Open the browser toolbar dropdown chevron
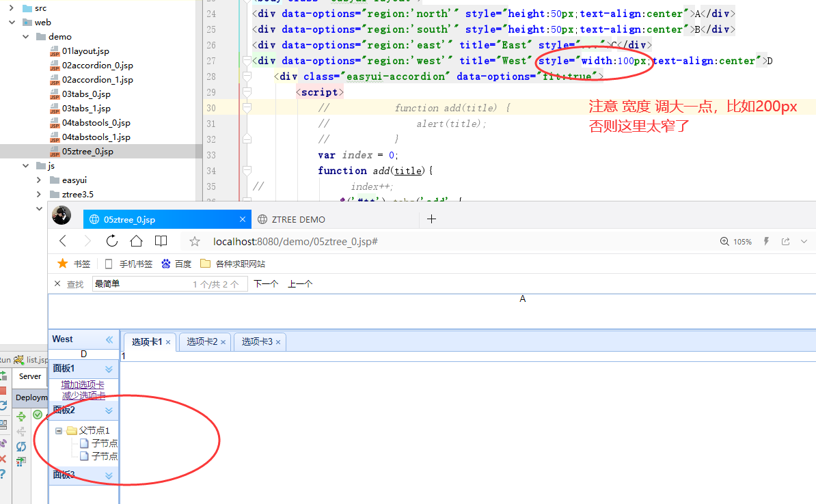Screen dimensions: 816x504 coord(804,241)
